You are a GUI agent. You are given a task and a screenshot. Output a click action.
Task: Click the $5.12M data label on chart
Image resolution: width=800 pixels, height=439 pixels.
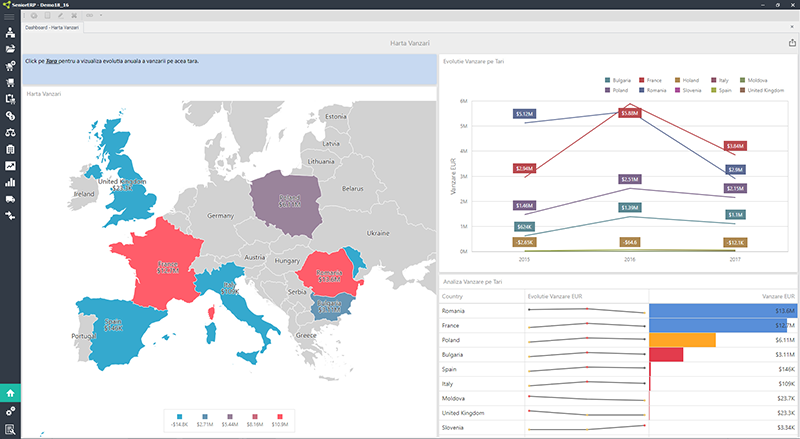pyautogui.click(x=524, y=114)
